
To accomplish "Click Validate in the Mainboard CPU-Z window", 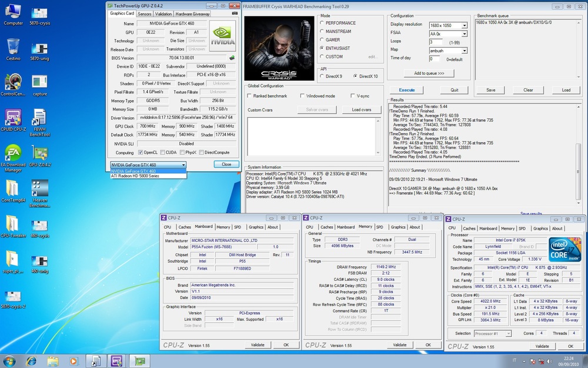I will tap(258, 345).
